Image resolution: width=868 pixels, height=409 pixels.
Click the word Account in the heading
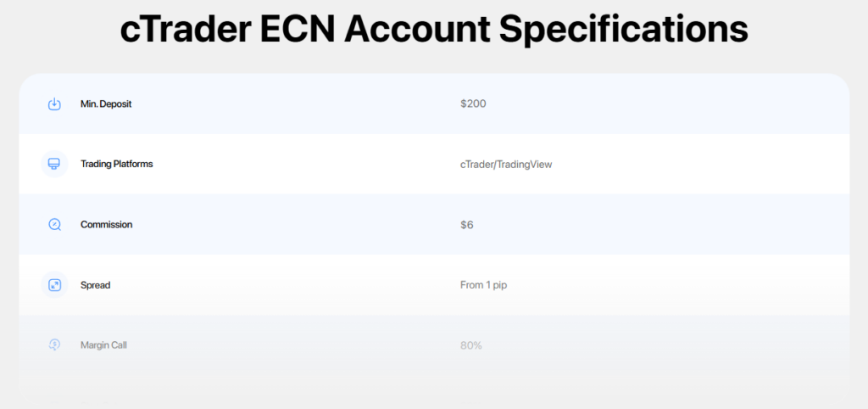pyautogui.click(x=420, y=30)
